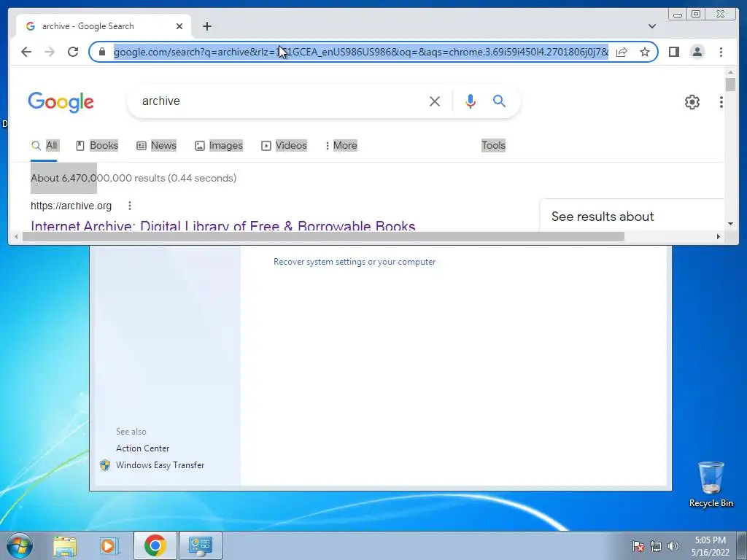This screenshot has height=560, width=747.
Task: Open Google quick settings gear
Action: point(692,101)
